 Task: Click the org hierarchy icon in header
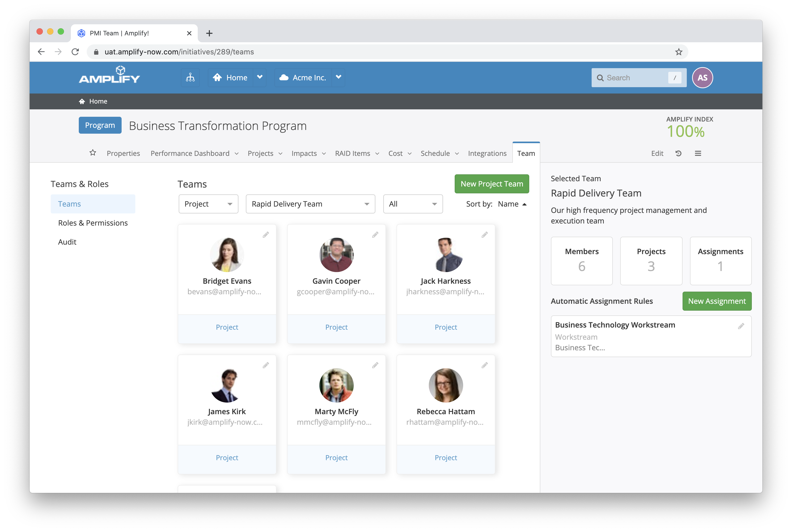190,78
